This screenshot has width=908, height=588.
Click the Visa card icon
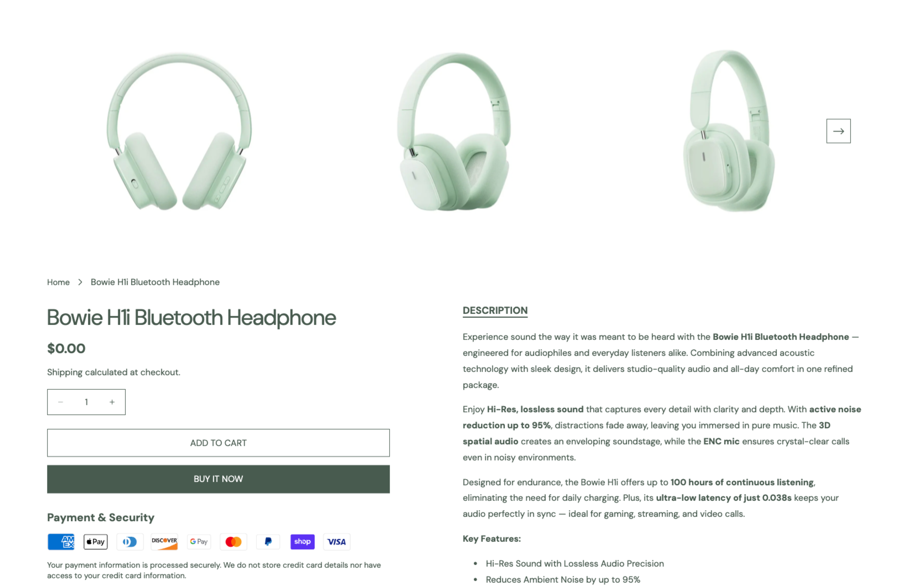336,542
